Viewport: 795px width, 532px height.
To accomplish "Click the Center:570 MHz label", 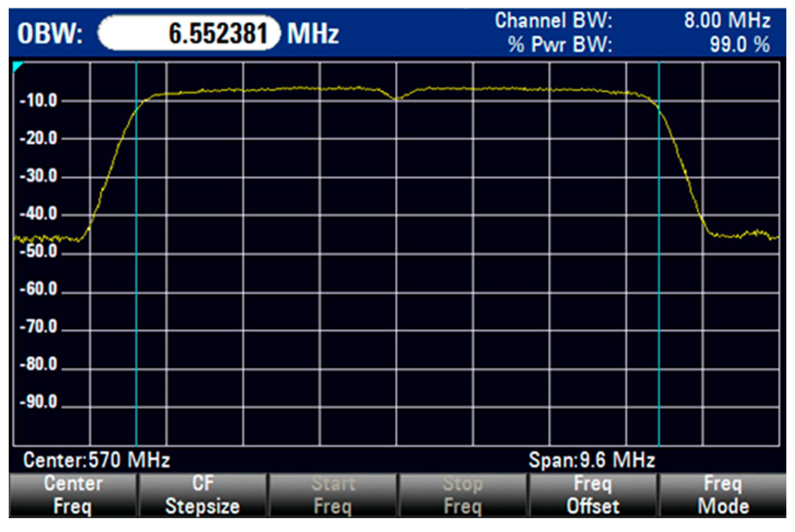I will tap(96, 460).
